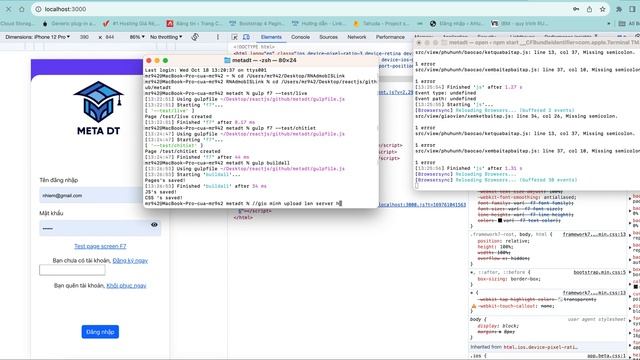Open framework7 min.css link on .framework7-root rule
Screen dimensions: 640x360
point(594,235)
